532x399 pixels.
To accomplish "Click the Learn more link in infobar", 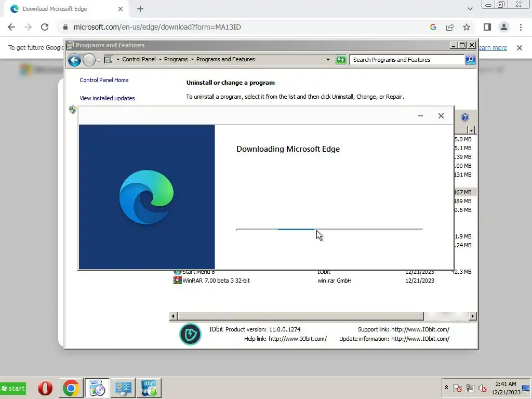I will pyautogui.click(x=493, y=48).
